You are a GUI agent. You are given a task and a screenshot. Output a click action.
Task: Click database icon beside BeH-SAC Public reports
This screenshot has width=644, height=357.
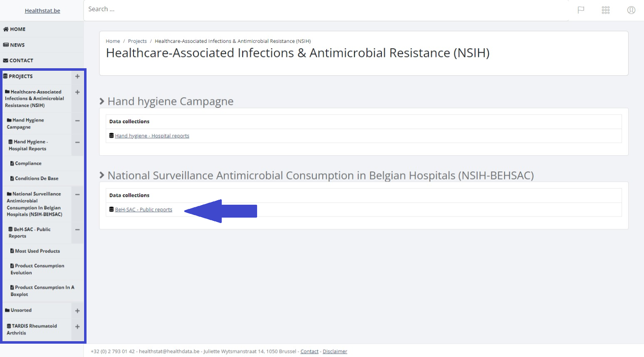tap(111, 209)
